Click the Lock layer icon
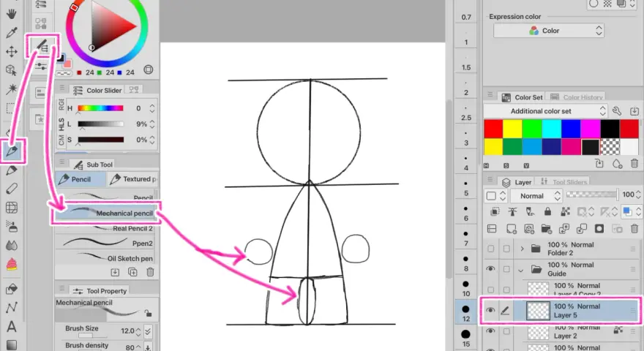The height and width of the screenshot is (351, 644). [547, 211]
